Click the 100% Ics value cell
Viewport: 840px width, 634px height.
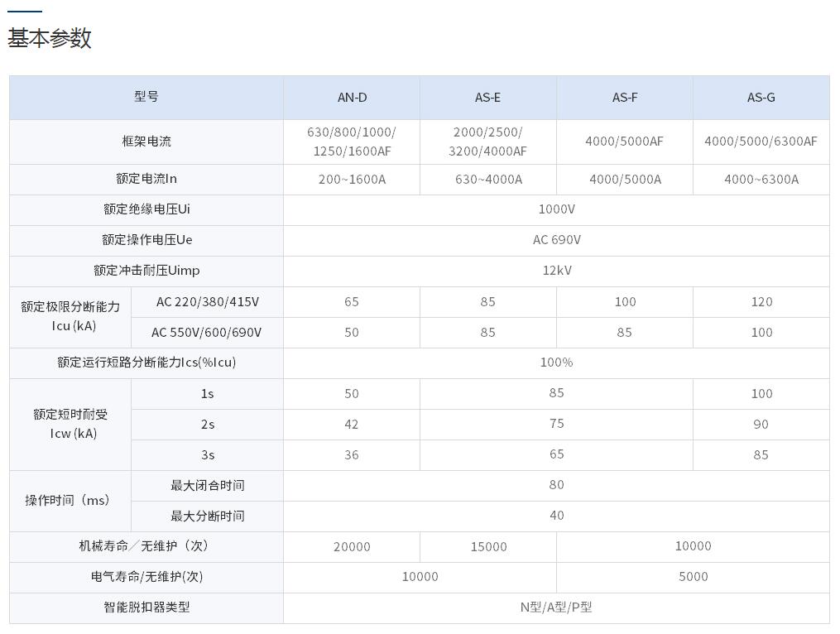556,363
